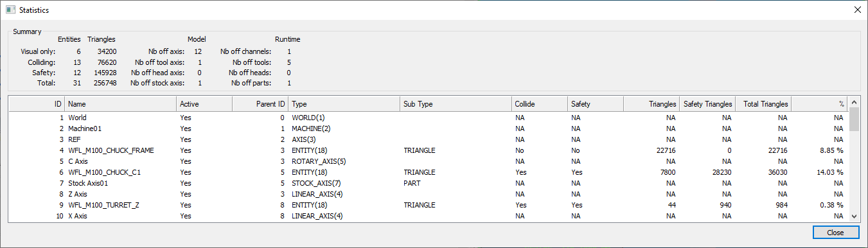This screenshot has width=868, height=248.
Task: Click the 7800 triangles cell
Action: [667, 172]
